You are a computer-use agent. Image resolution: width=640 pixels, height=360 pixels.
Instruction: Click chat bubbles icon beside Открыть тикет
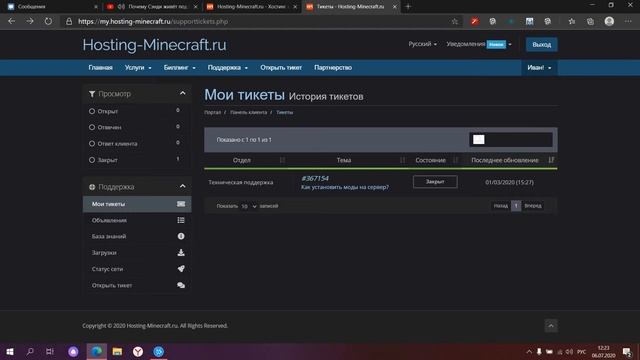(x=181, y=285)
